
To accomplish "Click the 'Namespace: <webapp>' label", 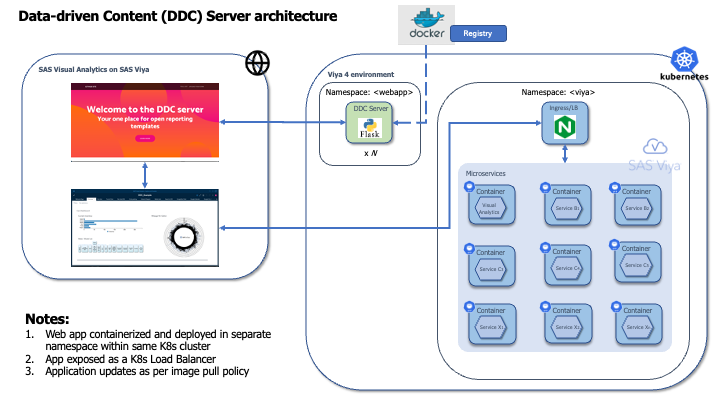I will 369,92.
